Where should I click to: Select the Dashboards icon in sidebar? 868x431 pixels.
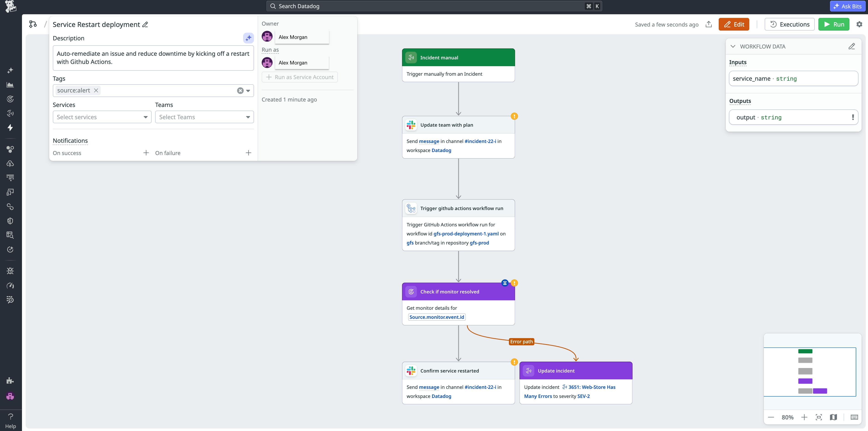tap(10, 85)
